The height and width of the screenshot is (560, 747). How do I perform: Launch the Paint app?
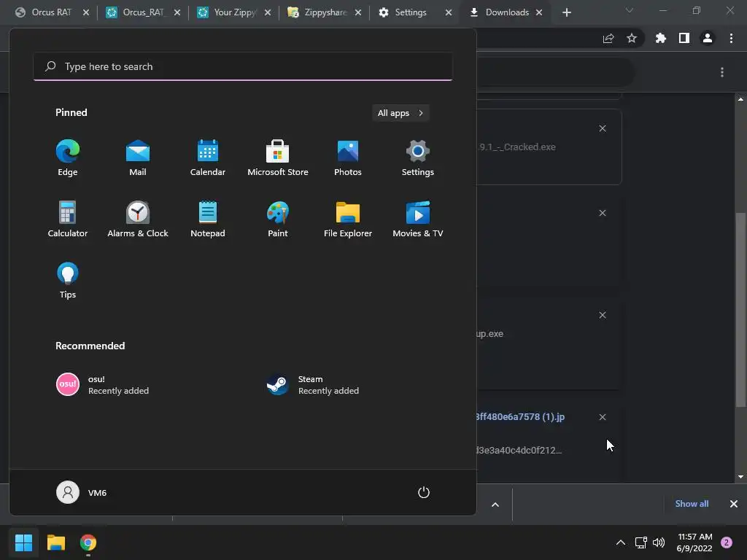pyautogui.click(x=278, y=219)
